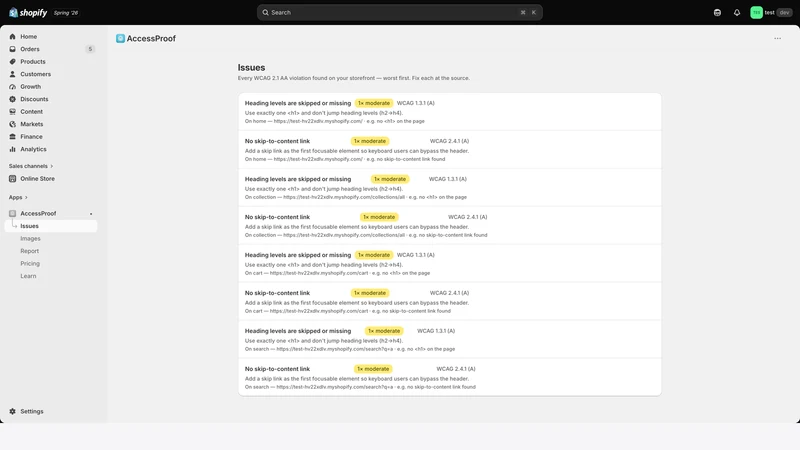
Task: Open the three-dot more actions menu
Action: coord(777,38)
